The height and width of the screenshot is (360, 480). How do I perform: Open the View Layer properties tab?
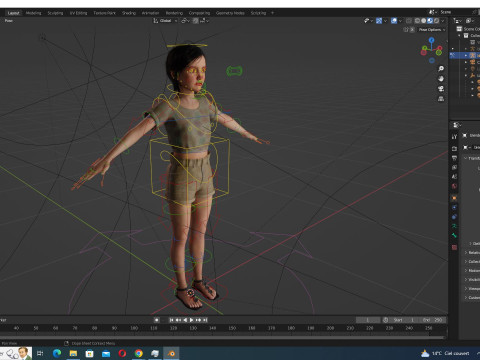[454, 167]
